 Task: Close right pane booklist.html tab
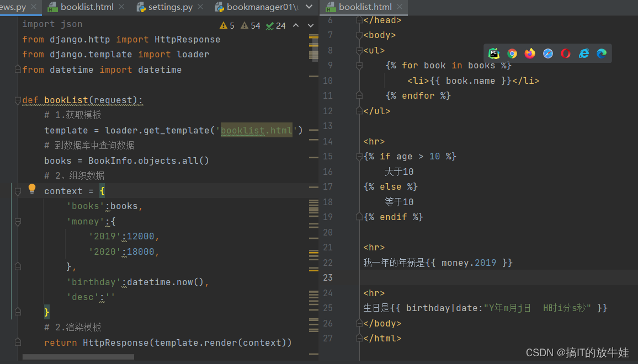coord(400,7)
